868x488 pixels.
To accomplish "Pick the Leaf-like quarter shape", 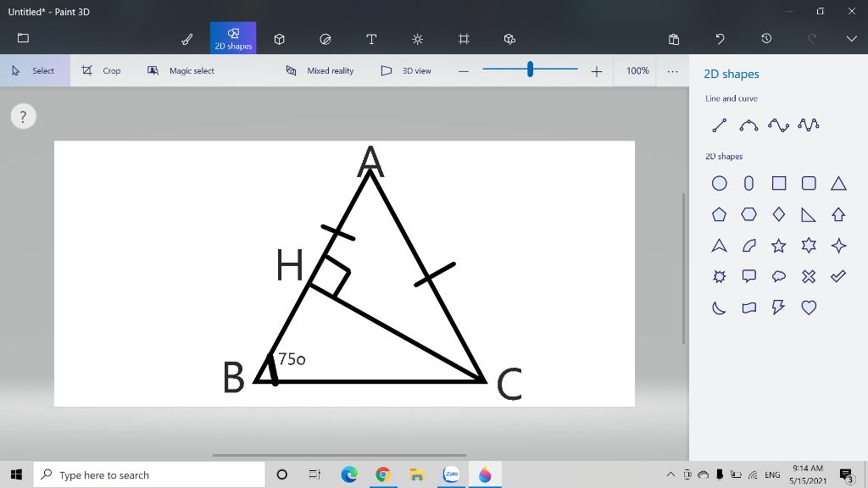I will tap(749, 245).
